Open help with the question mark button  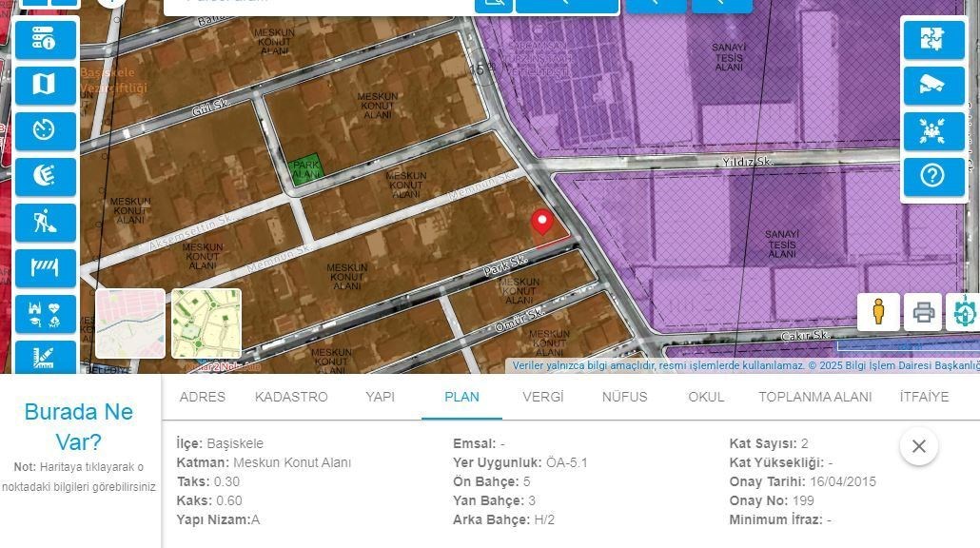pos(933,176)
